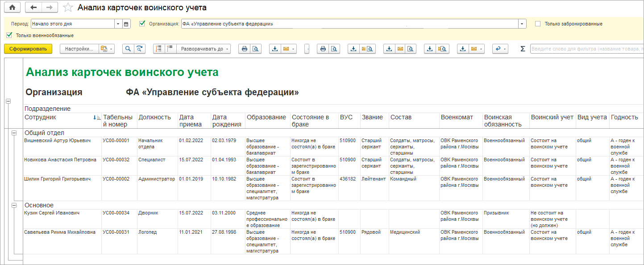This screenshot has width=644, height=265.
Task: Open report variants icon beside Настройки
Action: pos(106,49)
